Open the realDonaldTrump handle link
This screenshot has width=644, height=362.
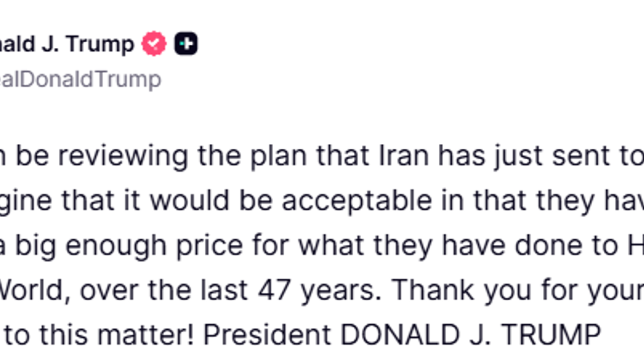click(80, 79)
